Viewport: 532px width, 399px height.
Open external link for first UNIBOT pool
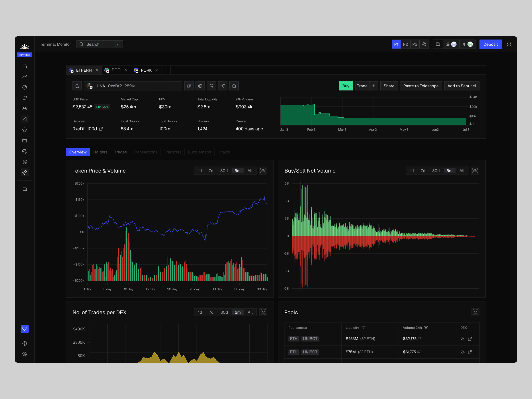click(x=470, y=339)
